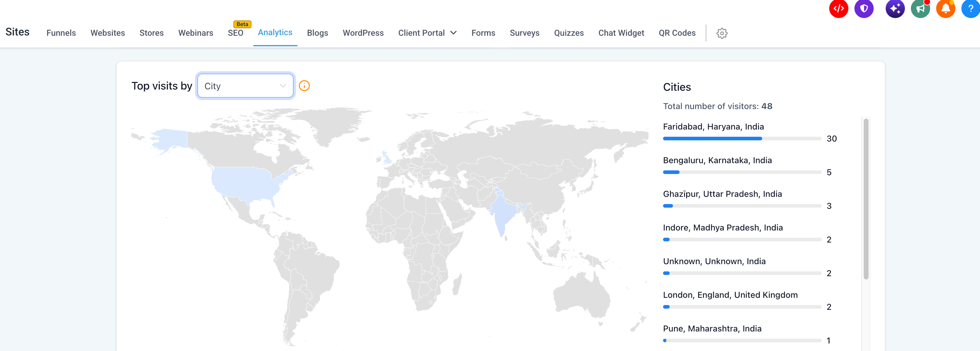Click the purple shield icon

click(864, 8)
